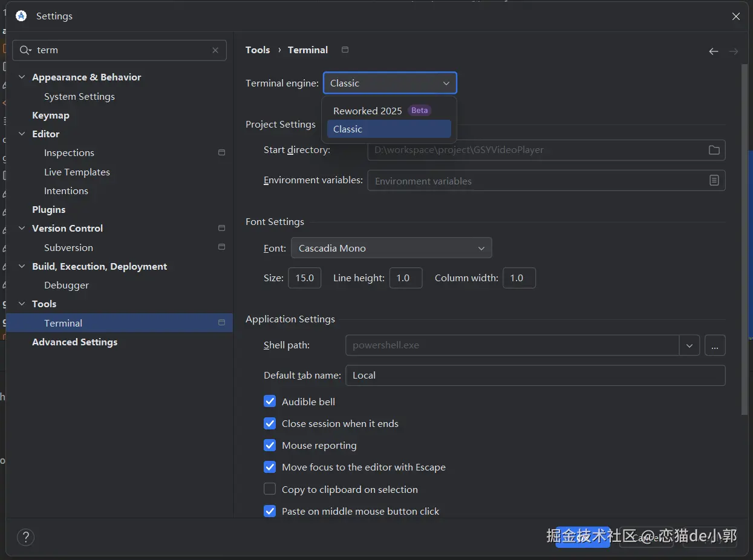Click the shell path browse ellipsis button
The image size is (753, 560).
pyautogui.click(x=714, y=345)
